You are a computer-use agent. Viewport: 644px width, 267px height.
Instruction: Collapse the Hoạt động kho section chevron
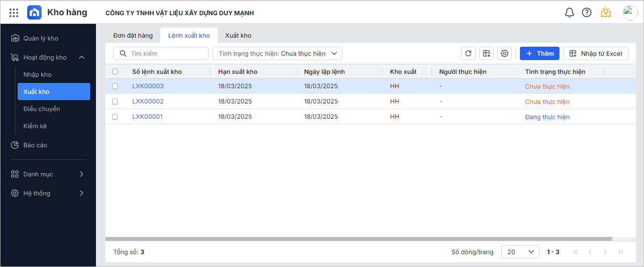(x=82, y=57)
